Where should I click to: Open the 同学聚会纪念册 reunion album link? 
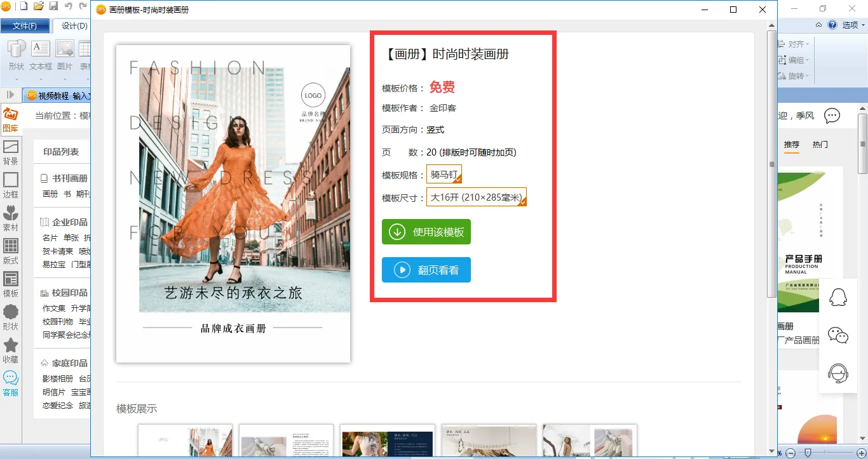[x=67, y=335]
